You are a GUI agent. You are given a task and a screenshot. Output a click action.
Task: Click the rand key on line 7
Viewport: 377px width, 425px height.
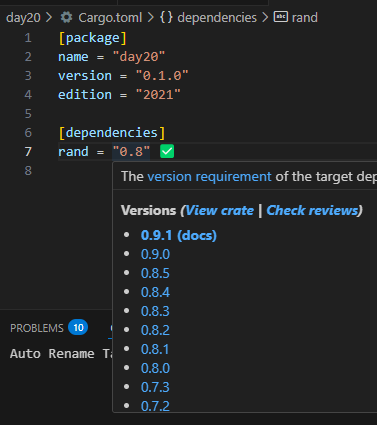click(x=73, y=152)
